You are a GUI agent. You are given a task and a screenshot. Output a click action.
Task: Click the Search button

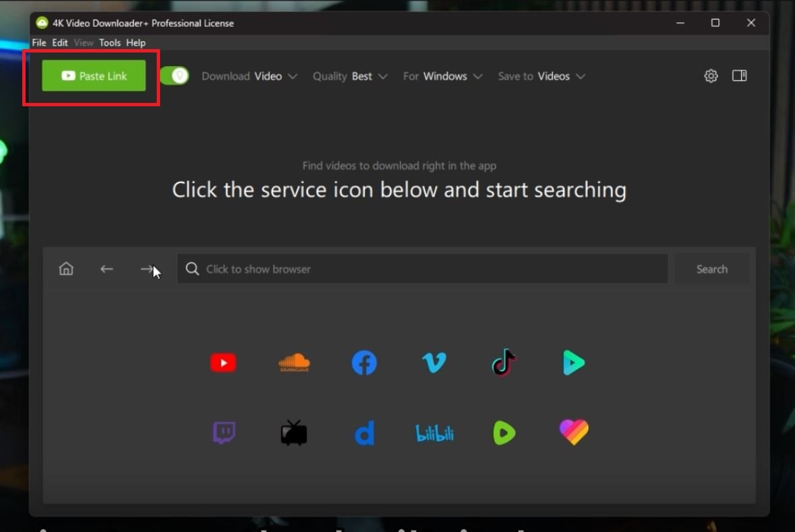[712, 269]
